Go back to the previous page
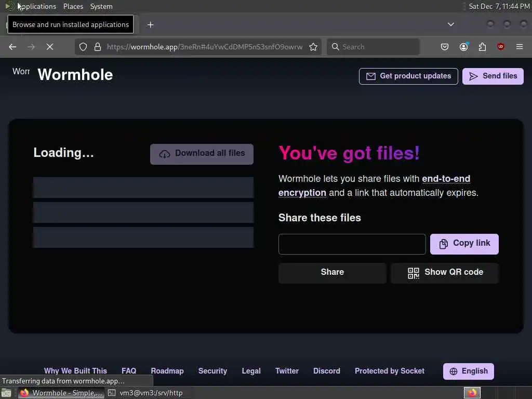Image resolution: width=532 pixels, height=399 pixels. click(12, 47)
